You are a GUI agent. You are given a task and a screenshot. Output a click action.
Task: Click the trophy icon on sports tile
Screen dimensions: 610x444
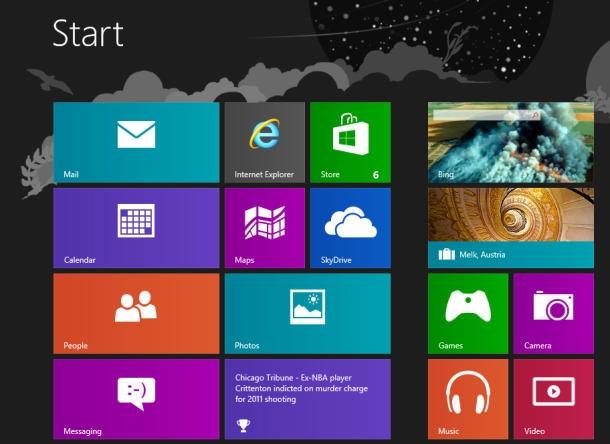[x=242, y=426]
